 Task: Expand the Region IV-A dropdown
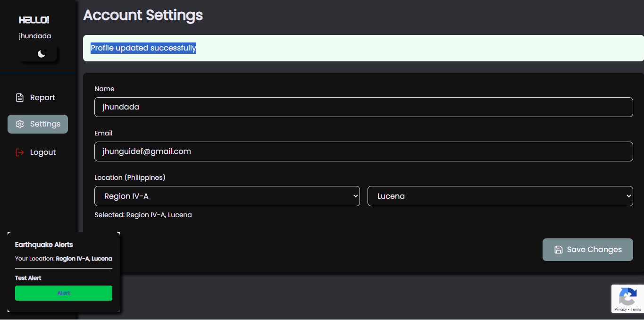pyautogui.click(x=227, y=196)
